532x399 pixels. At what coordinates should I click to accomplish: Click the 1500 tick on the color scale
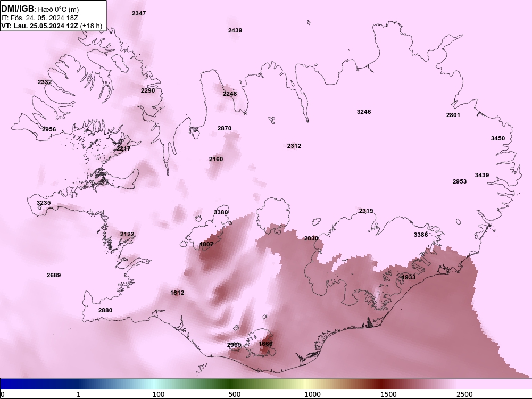(x=388, y=394)
